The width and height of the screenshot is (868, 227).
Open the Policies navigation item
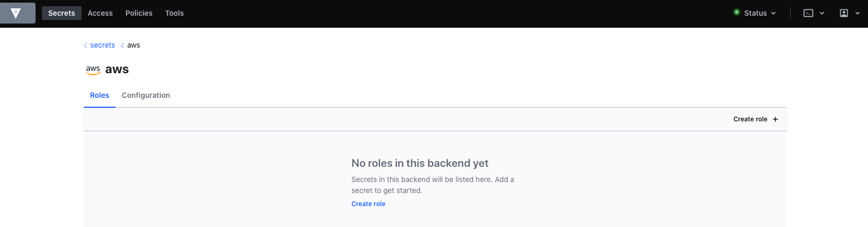(139, 13)
